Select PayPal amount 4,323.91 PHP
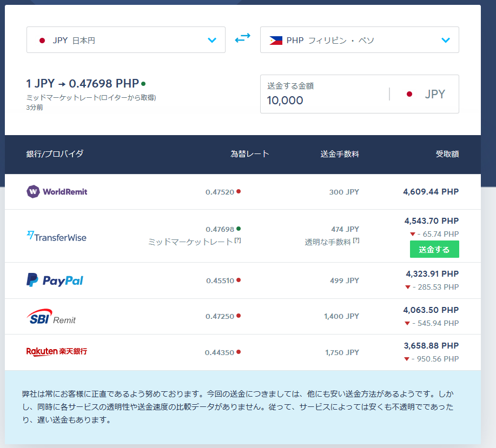496x448 pixels. (x=432, y=273)
